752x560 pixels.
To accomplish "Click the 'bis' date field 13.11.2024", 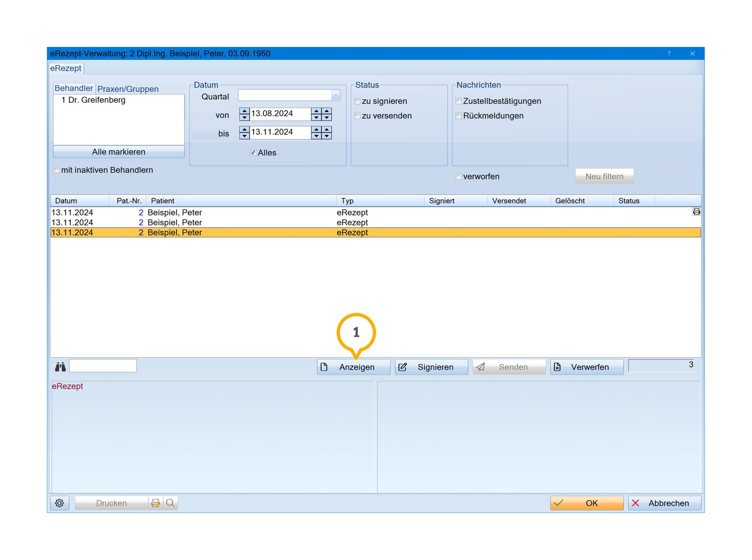I will click(281, 133).
